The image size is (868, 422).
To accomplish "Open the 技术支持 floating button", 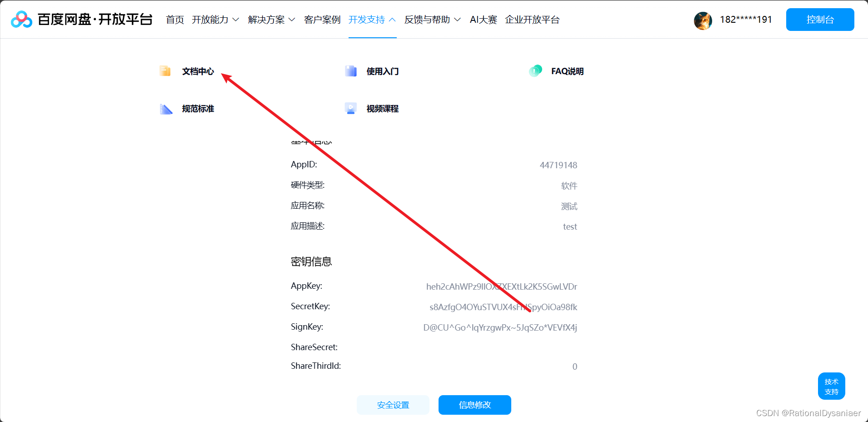I will [x=831, y=387].
